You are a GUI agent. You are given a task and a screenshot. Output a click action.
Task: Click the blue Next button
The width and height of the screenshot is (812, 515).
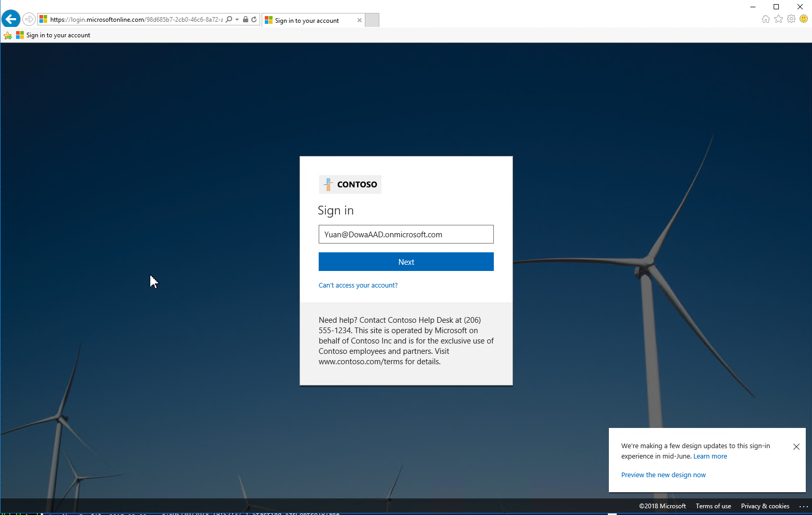point(406,262)
